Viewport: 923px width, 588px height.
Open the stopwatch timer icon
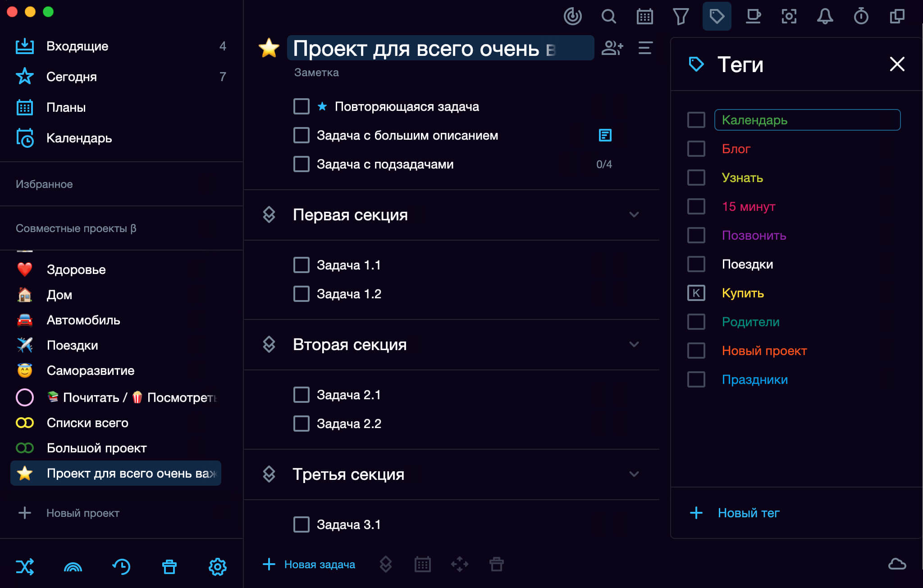pyautogui.click(x=861, y=17)
